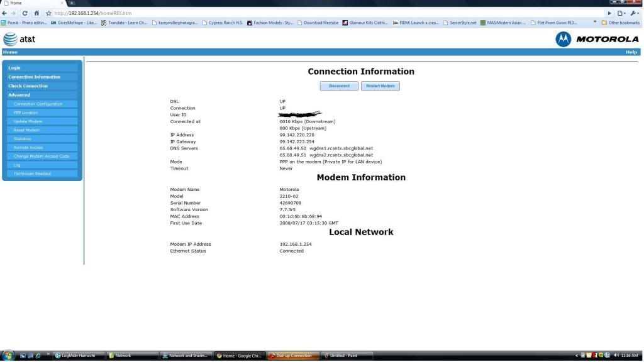Switch to LogMeIn Hamachi in the taskbar
The image size is (644, 362).
coord(78,356)
